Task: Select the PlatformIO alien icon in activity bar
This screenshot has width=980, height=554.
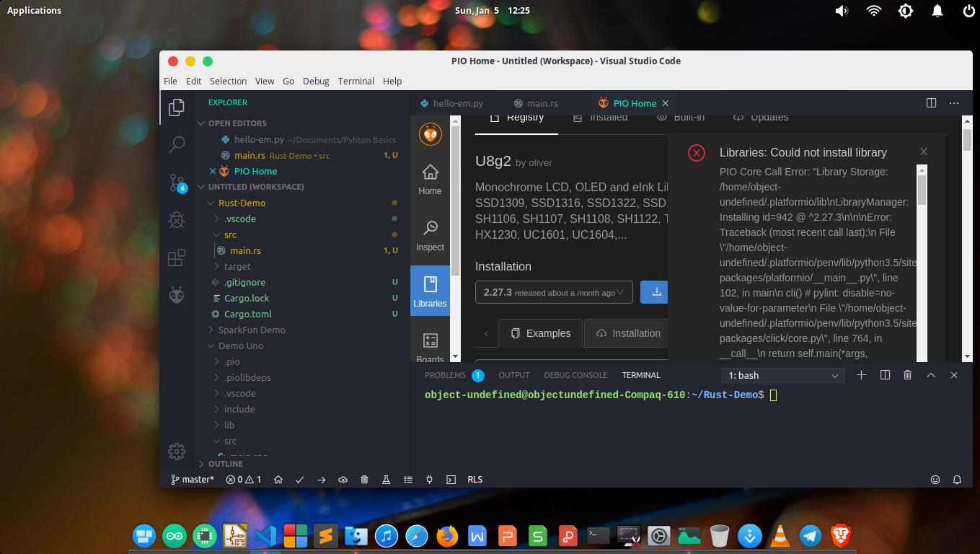Action: 177,295
